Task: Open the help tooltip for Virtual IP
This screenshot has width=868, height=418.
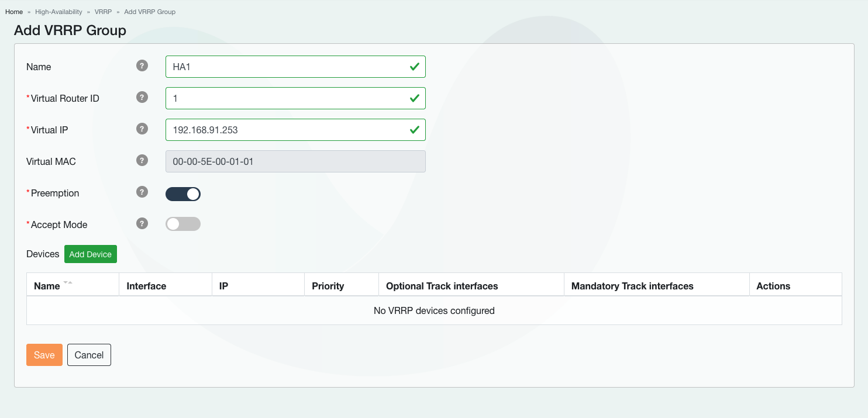Action: [142, 129]
